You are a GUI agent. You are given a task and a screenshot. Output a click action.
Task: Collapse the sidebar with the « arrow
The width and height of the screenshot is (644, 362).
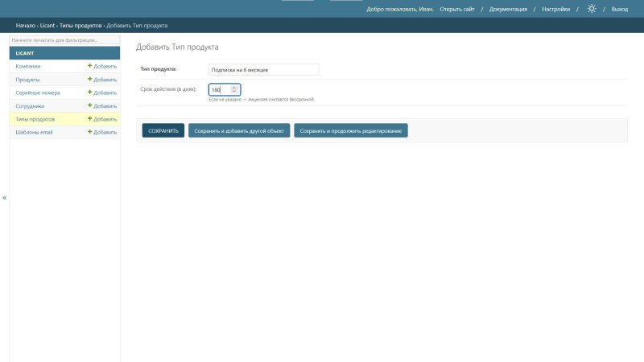point(4,197)
